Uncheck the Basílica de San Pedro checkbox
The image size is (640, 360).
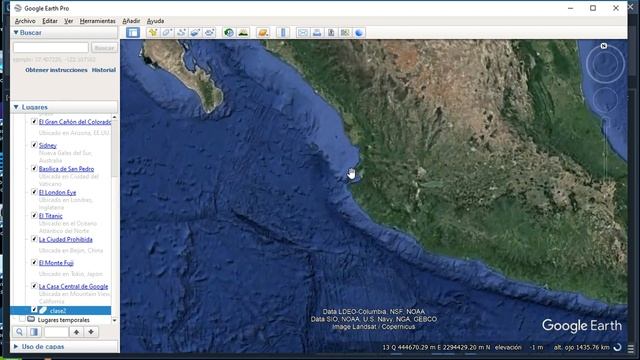coord(34,168)
